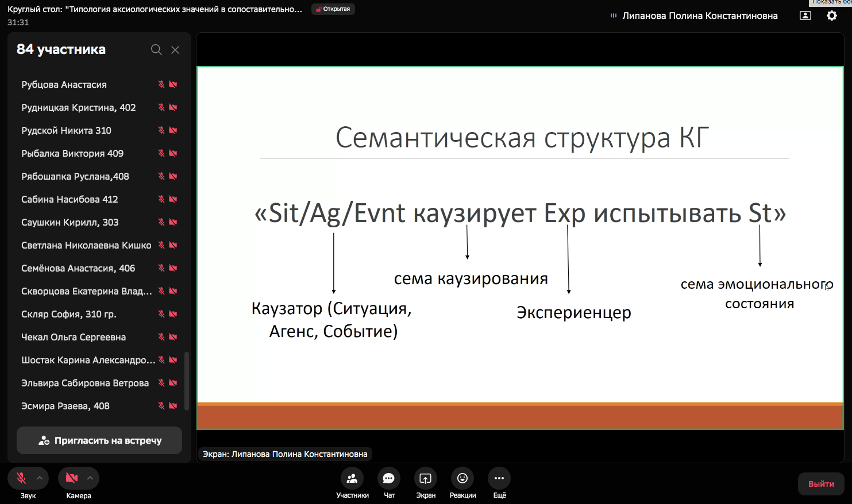Unmute microphone with Звук button

point(21,478)
